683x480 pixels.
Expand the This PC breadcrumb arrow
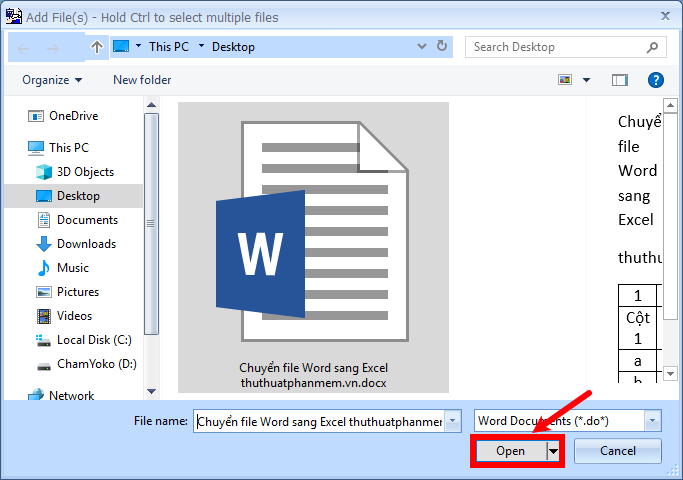201,45
